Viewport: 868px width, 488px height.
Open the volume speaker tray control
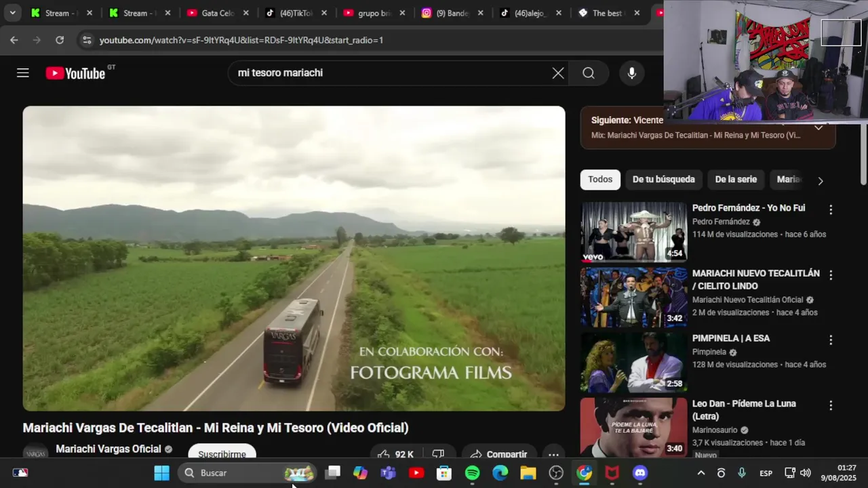(806, 472)
